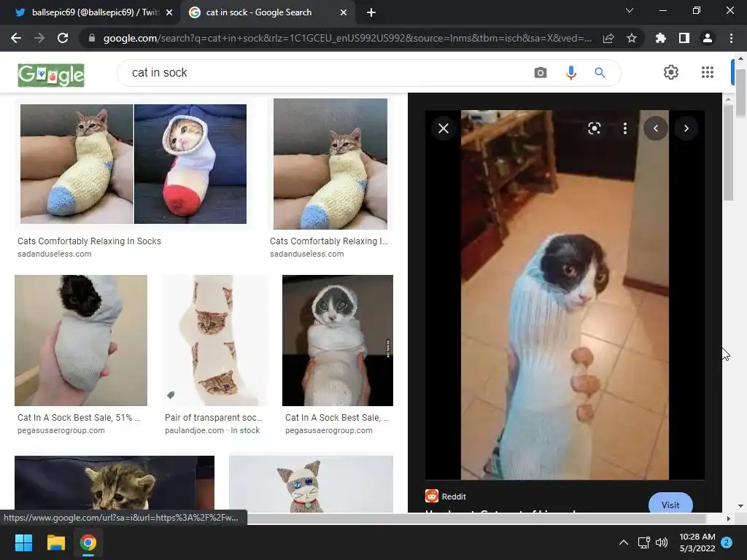Open network status in system tray
This screenshot has height=560, width=747.
(643, 542)
